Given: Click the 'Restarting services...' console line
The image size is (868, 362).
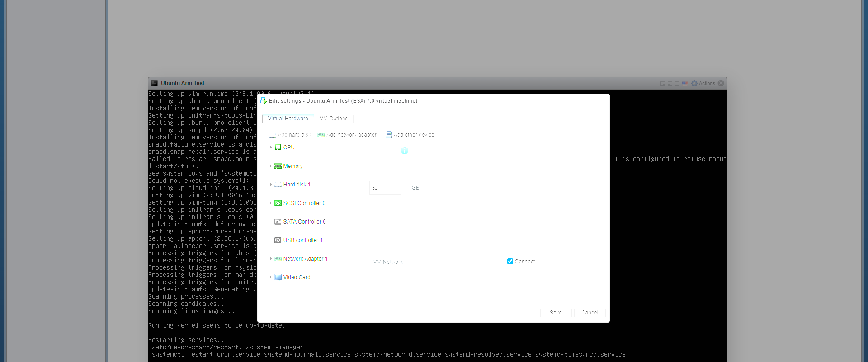Looking at the screenshot, I should click(x=188, y=340).
